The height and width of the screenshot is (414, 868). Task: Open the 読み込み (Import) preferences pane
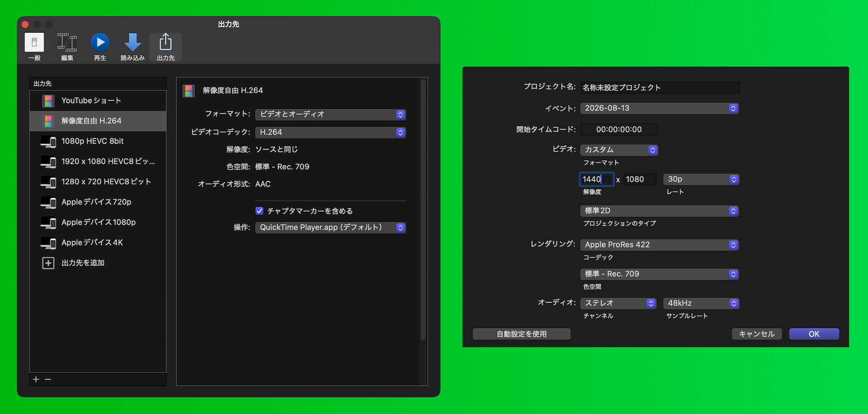(x=132, y=47)
